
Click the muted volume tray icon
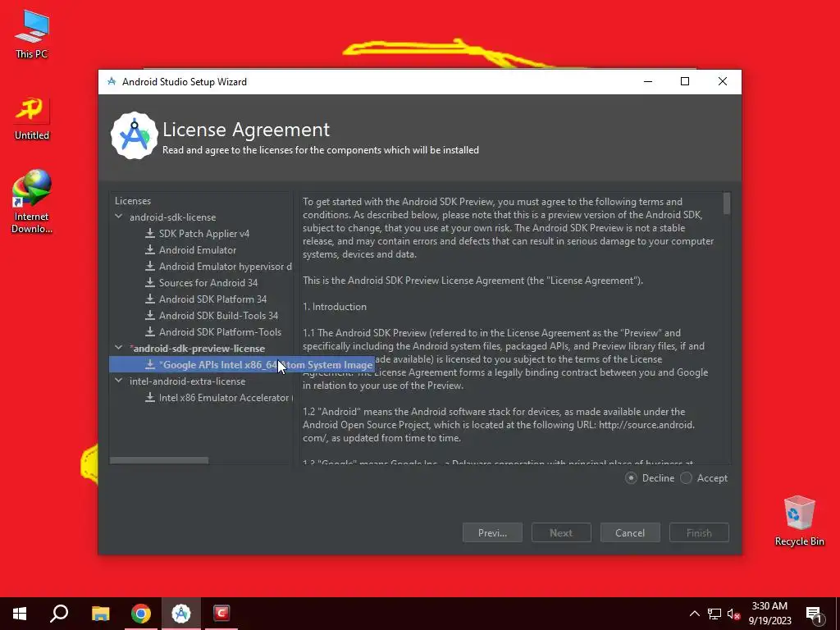pos(733,614)
